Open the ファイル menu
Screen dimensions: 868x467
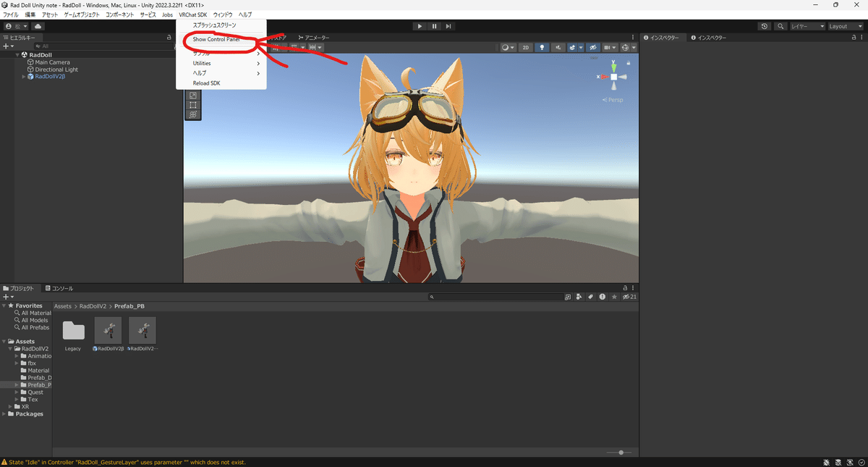pos(12,14)
